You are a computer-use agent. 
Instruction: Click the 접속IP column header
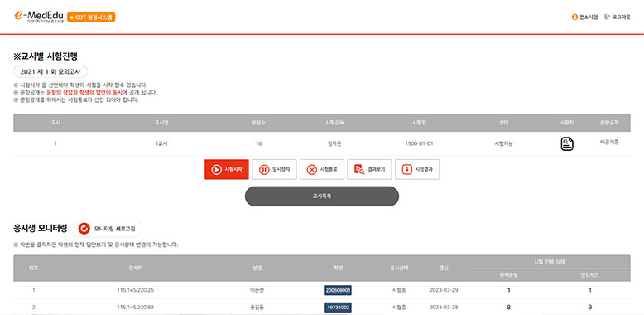[x=135, y=268]
